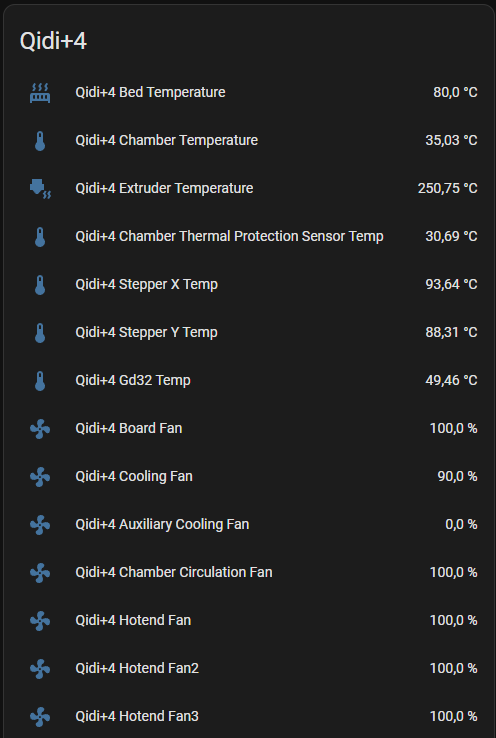Click the Chamber Circulation Fan icon
Screen dimensions: 496x738
pyautogui.click(x=40, y=573)
